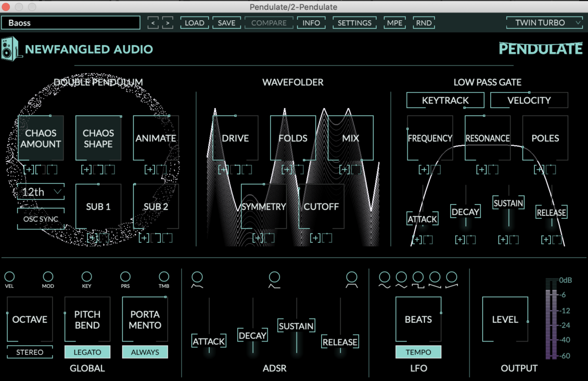Click the [+] modulation slot under Folds
Screen dimensions: 588x381
287,169
